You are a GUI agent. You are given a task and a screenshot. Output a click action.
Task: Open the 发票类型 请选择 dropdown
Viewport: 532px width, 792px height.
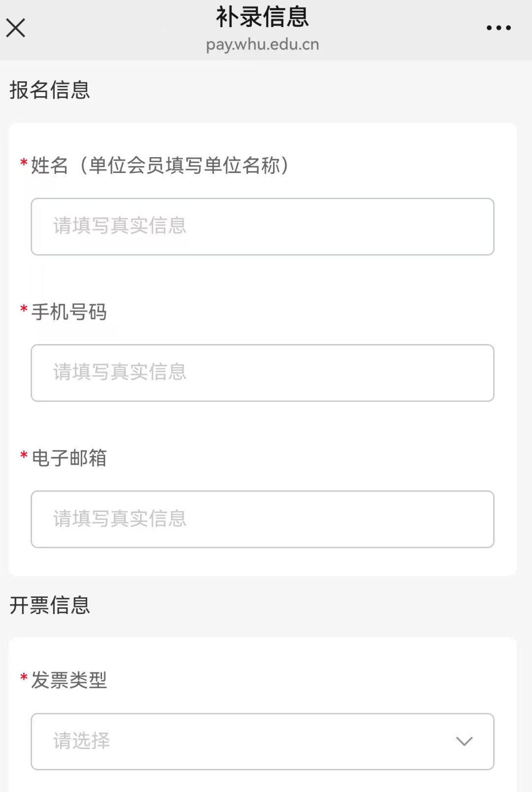tap(262, 741)
